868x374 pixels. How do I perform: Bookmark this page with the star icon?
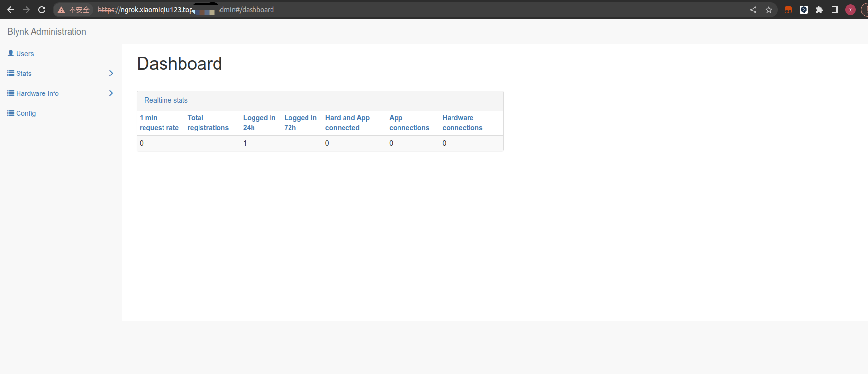pos(769,10)
